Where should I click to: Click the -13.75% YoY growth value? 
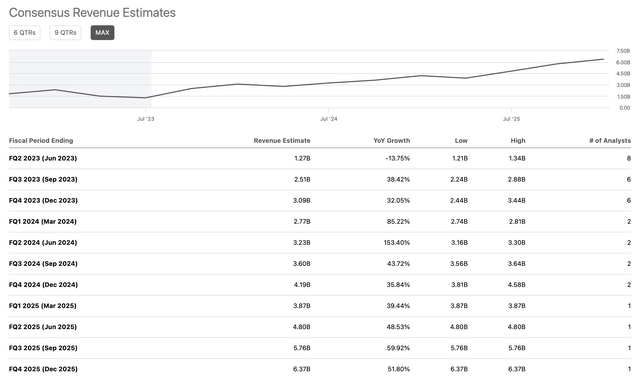pos(398,158)
